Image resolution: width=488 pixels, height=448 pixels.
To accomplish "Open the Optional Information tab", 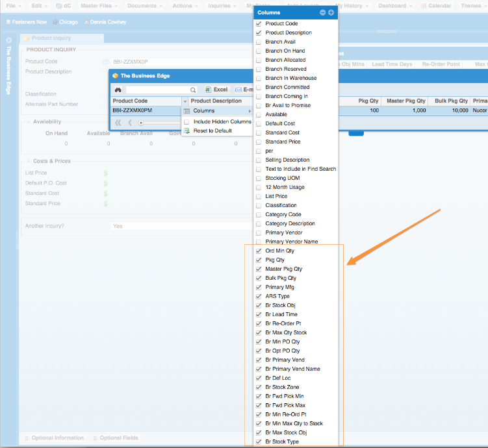I will (54, 438).
